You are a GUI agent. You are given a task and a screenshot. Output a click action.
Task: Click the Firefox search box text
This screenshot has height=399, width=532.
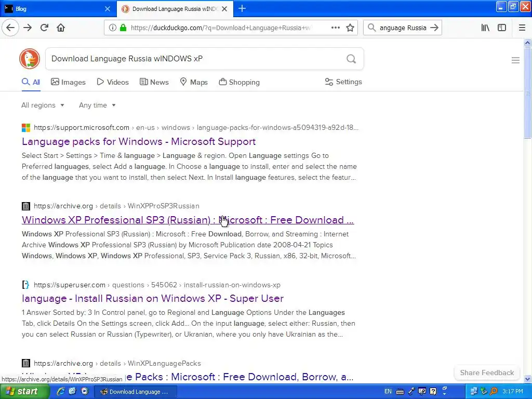coord(403,28)
